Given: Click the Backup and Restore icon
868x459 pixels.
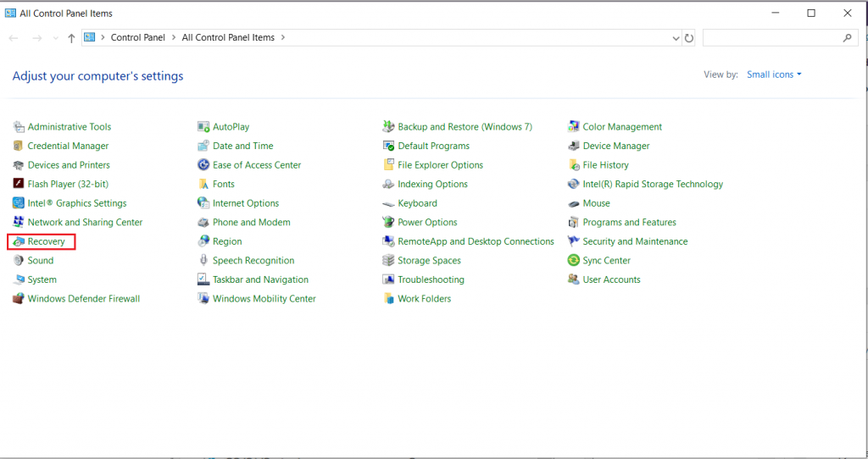Looking at the screenshot, I should coord(388,127).
